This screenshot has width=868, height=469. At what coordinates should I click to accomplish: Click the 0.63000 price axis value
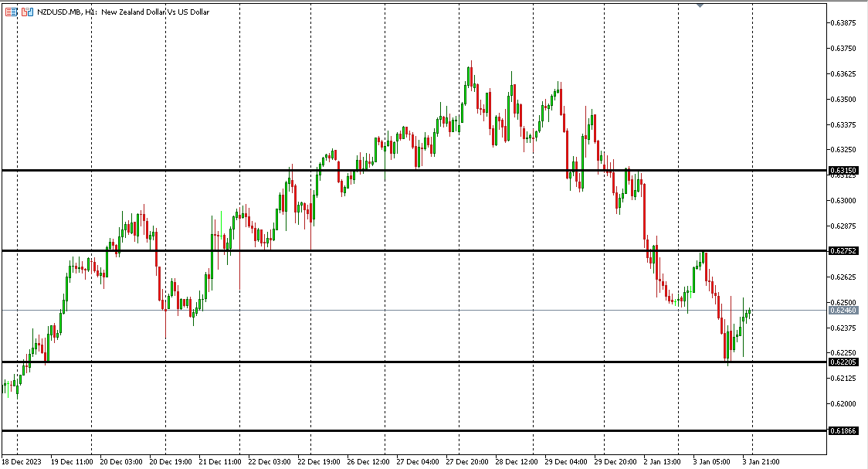tap(843, 200)
